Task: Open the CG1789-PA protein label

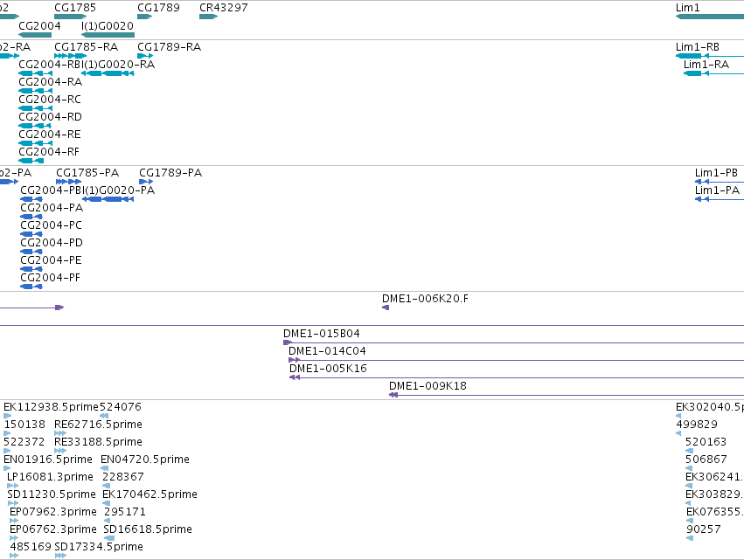Action: 170,173
